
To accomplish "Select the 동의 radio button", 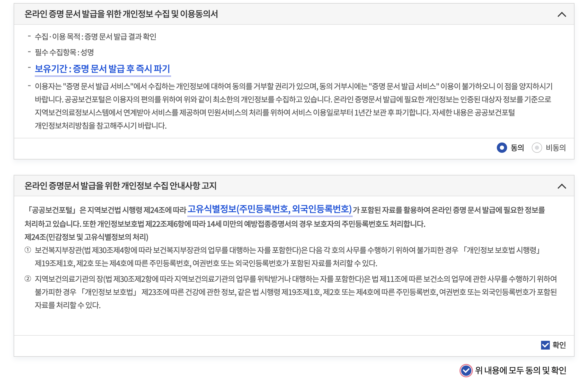I will (502, 148).
